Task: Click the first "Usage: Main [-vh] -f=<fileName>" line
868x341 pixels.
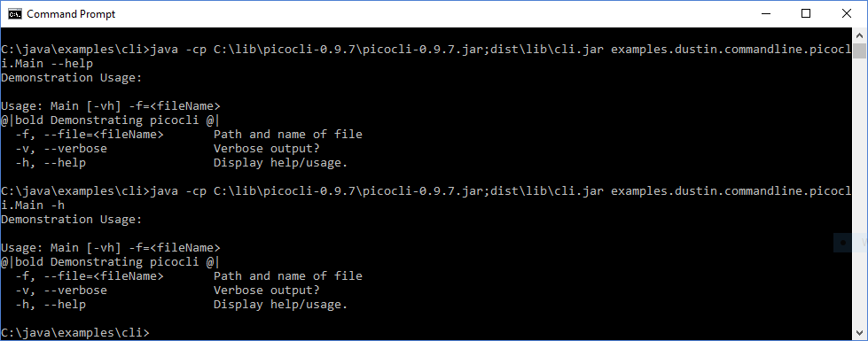Action: click(111, 106)
